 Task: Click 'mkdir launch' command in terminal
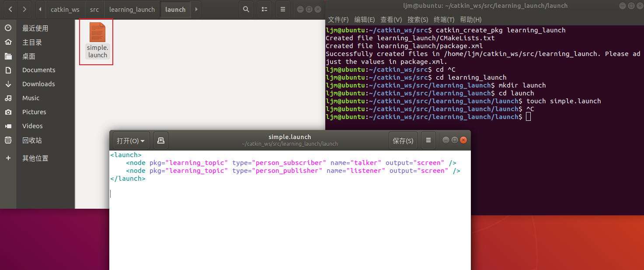coord(522,85)
